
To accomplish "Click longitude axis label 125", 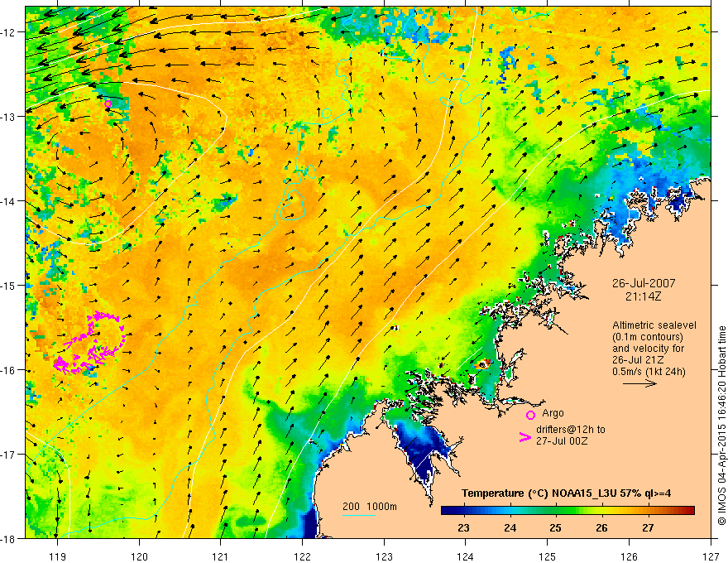I will [548, 556].
